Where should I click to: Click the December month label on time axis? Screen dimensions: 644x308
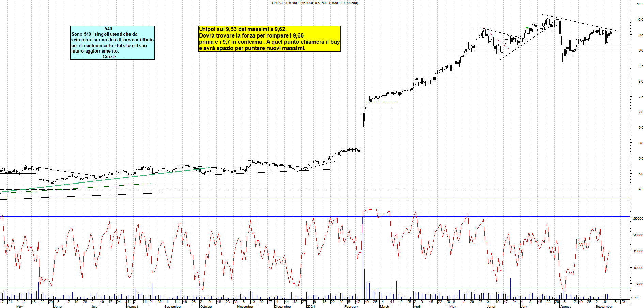coord(283,306)
